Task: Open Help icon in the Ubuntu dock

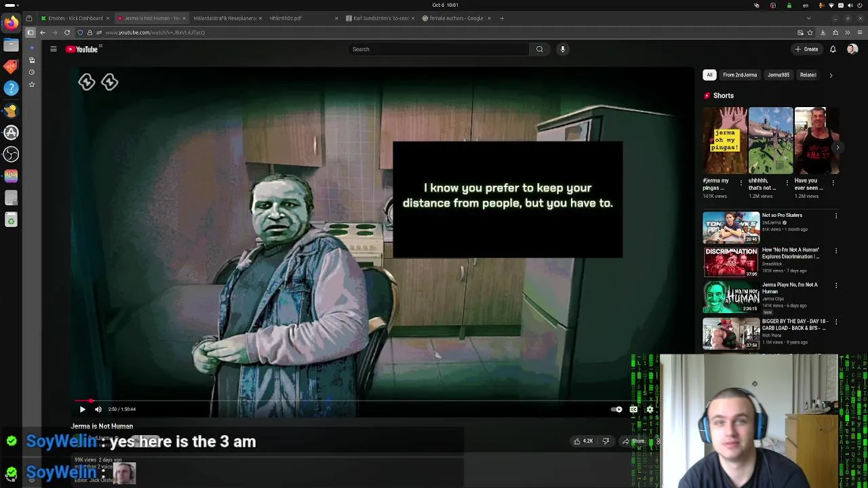Action: click(x=11, y=88)
